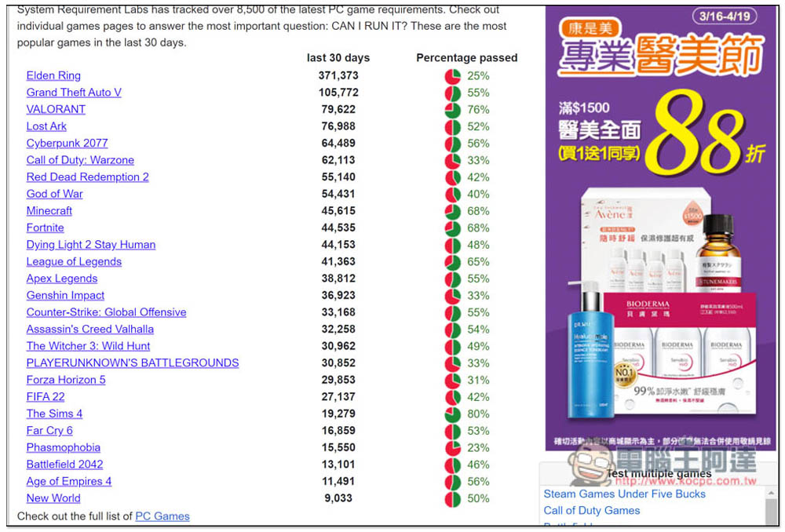The width and height of the screenshot is (785, 532).
Task: Click the Grand Theft Auto V 55% pie icon
Action: pos(453,93)
